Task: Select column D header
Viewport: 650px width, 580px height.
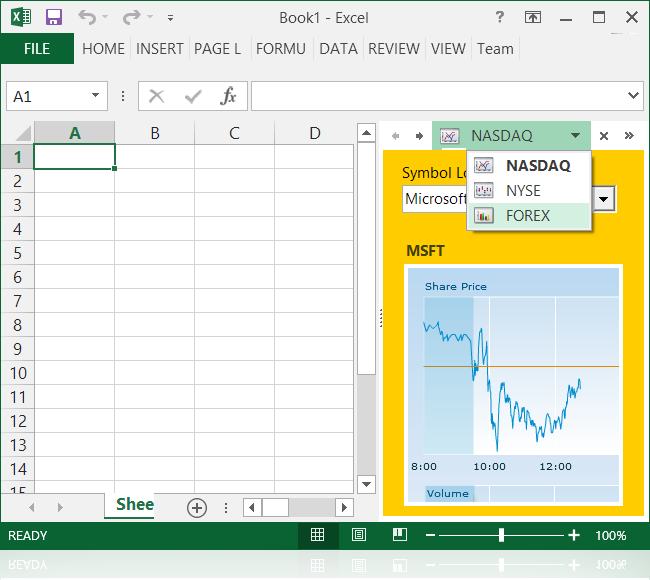Action: point(314,133)
